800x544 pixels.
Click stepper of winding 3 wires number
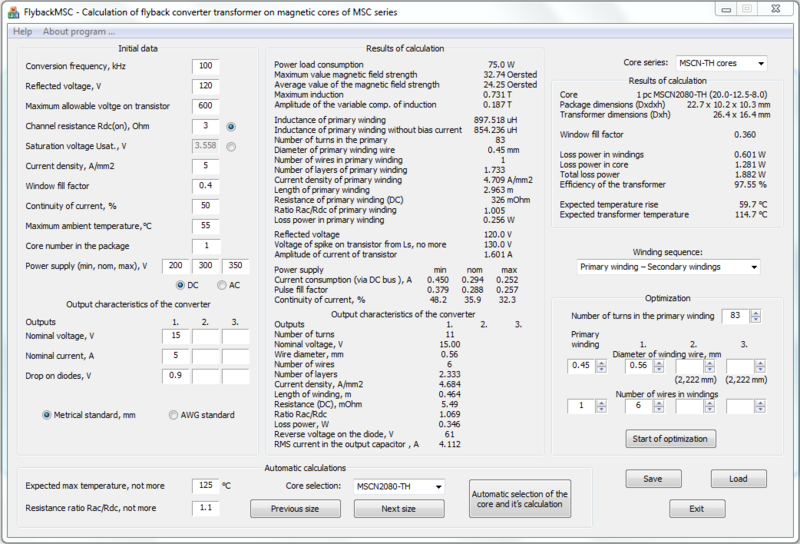pyautogui.click(x=760, y=406)
